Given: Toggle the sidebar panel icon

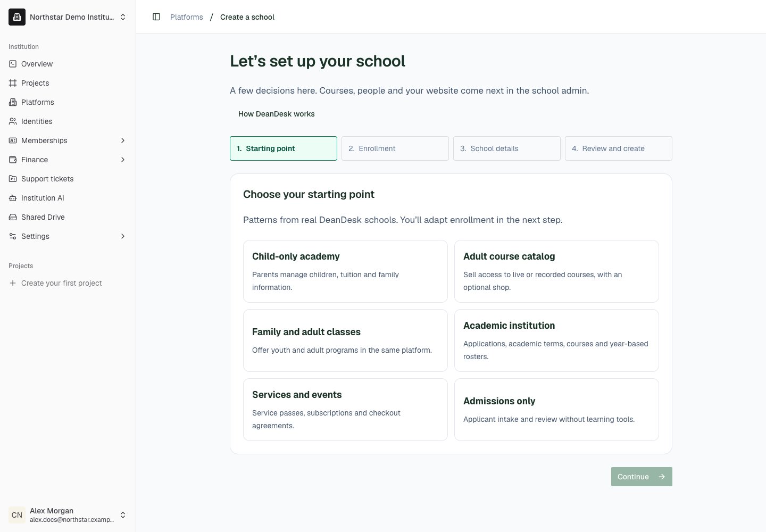Looking at the screenshot, I should point(156,17).
